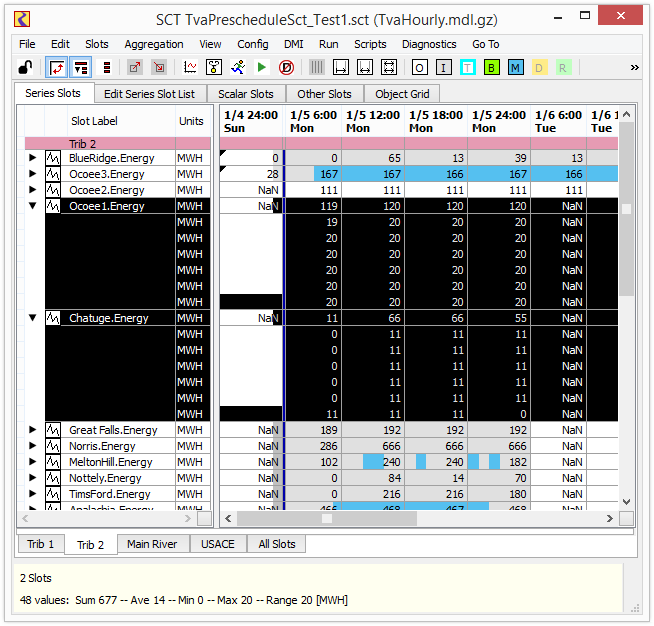Click the Chatuge.Energy series slot icon
654x626 pixels.
click(53, 318)
